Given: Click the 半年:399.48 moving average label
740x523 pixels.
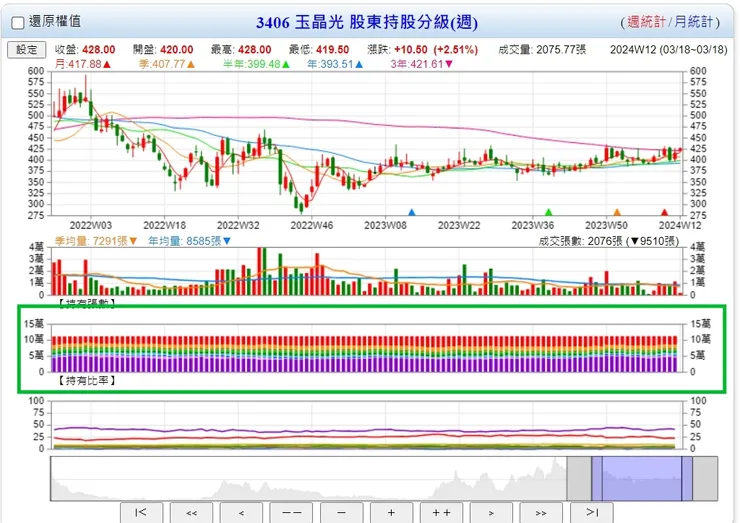Looking at the screenshot, I should [256, 64].
